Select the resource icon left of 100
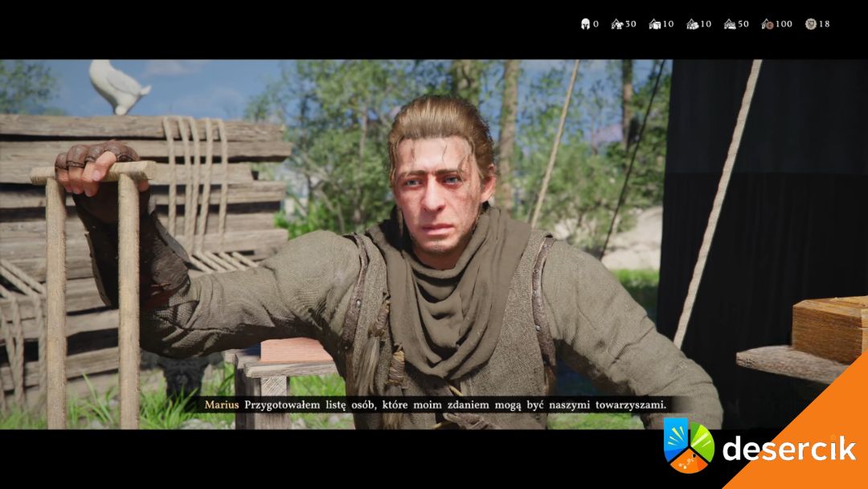 point(767,24)
